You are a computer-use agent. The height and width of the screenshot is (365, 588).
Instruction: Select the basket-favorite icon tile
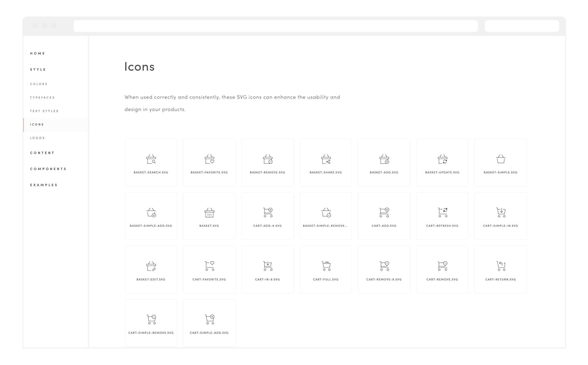coord(209,162)
